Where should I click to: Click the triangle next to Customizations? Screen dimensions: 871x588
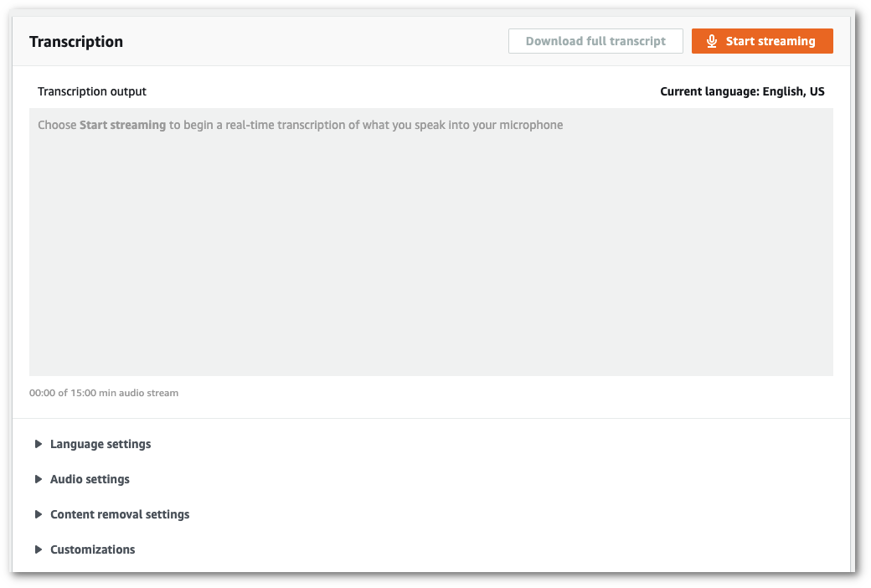[39, 549]
